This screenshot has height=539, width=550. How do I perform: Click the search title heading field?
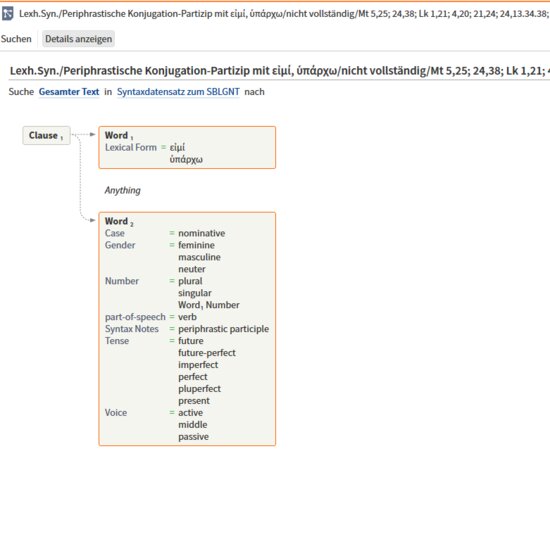280,71
